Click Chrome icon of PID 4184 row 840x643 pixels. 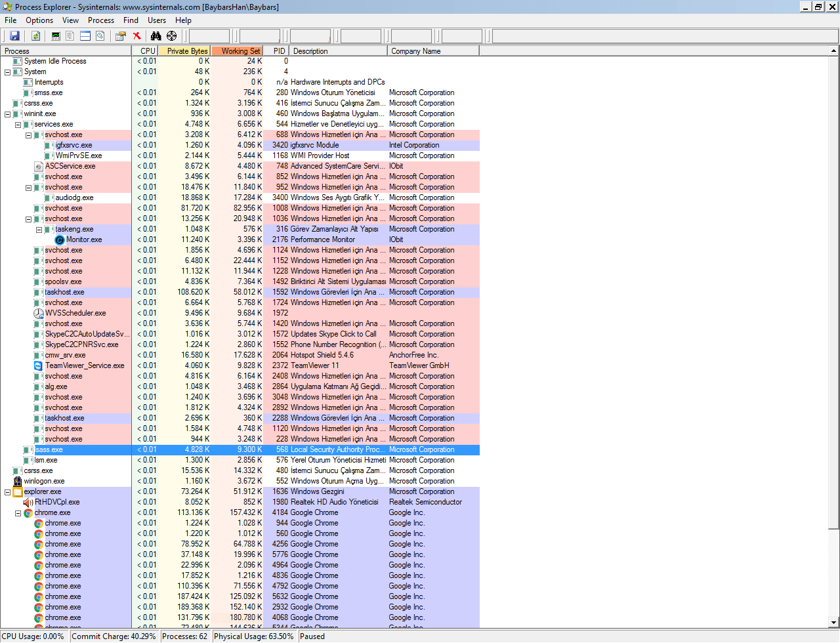point(28,512)
